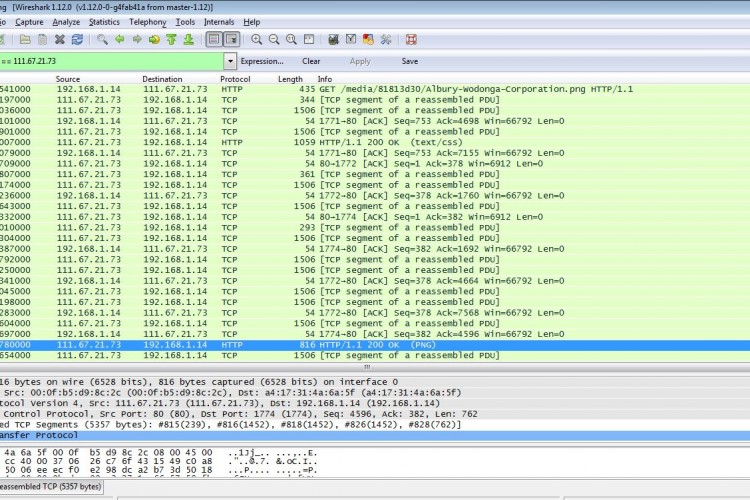The width and height of the screenshot is (750, 500).
Task: Open Preferences with tools icon
Action: coord(386,40)
